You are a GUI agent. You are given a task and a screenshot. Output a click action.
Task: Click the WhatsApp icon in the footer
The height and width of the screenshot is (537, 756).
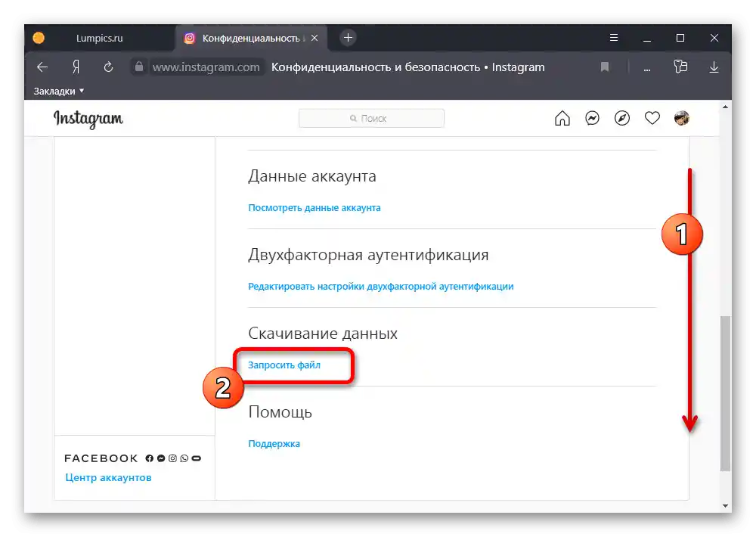tap(184, 458)
